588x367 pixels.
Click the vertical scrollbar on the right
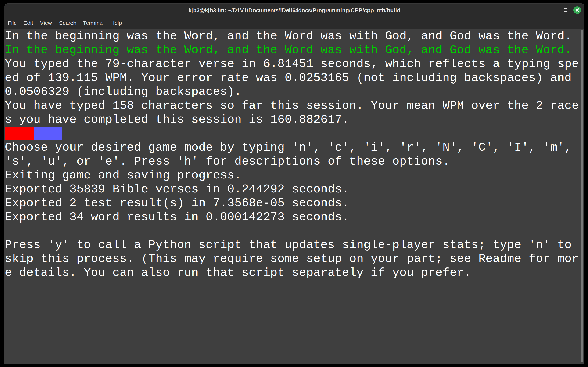[x=582, y=196]
